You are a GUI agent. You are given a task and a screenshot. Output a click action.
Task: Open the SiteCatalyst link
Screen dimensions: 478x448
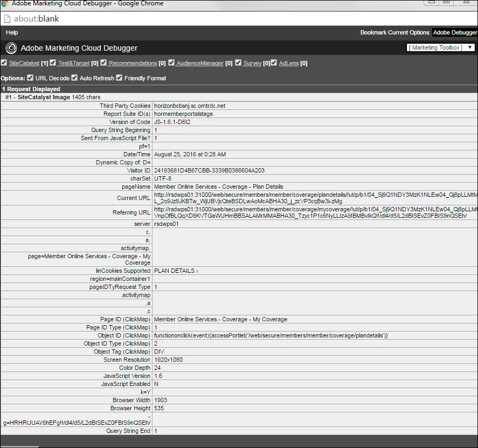click(24, 63)
